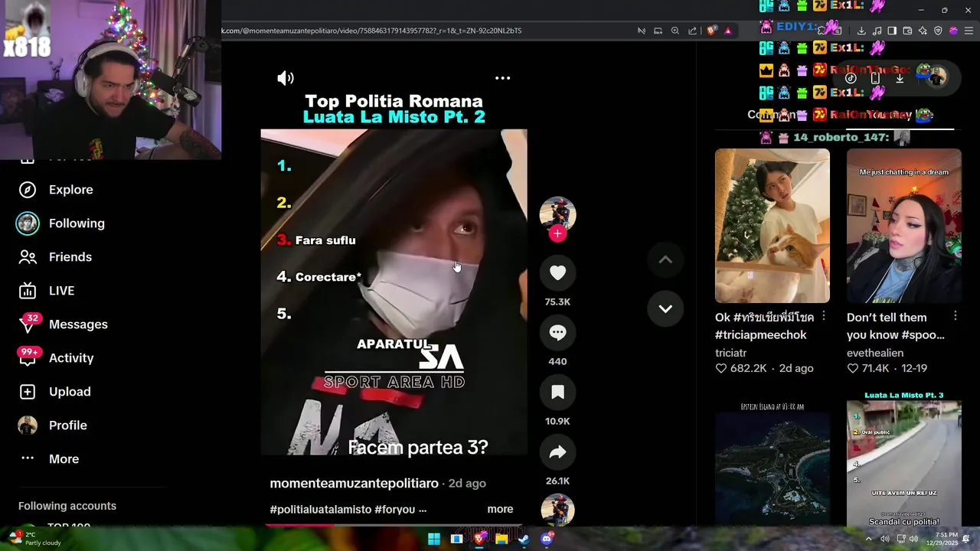Open Windows Start button
Image resolution: width=980 pixels, height=551 pixels.
coord(434,539)
